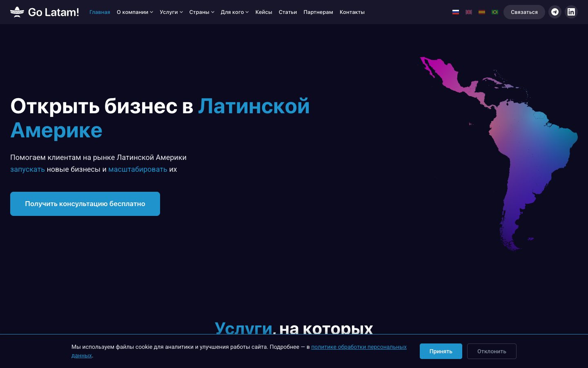Switch language via the Spanish flag icon
The width and height of the screenshot is (588, 368).
[482, 12]
